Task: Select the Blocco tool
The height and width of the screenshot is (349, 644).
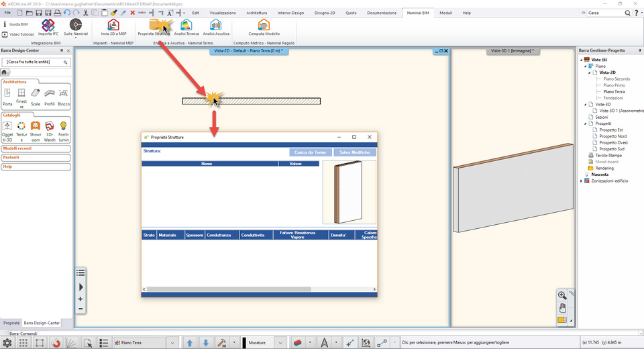Action: pyautogui.click(x=63, y=97)
